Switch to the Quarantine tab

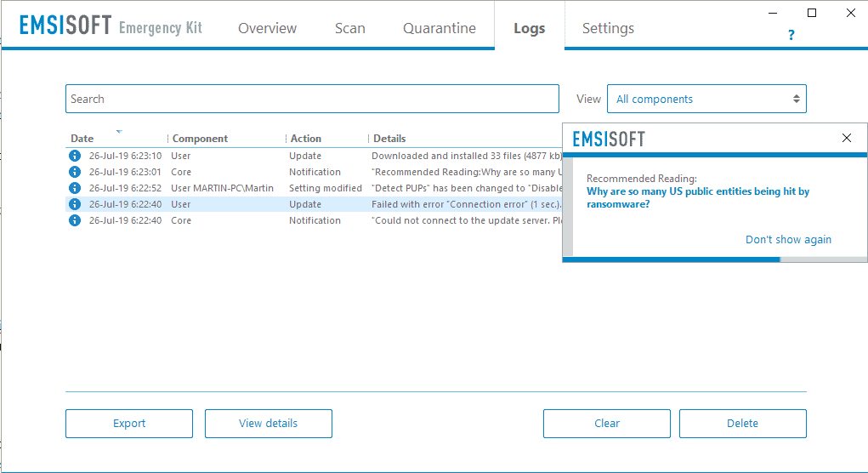(x=439, y=28)
